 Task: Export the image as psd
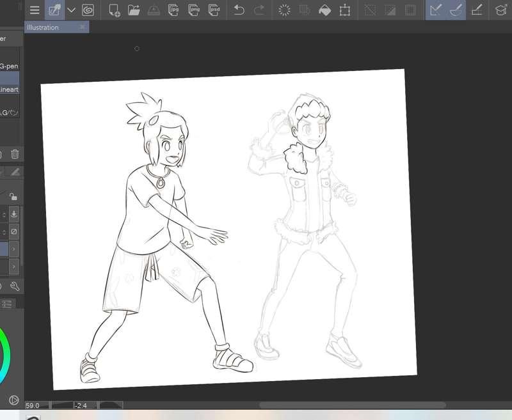[x=214, y=10]
